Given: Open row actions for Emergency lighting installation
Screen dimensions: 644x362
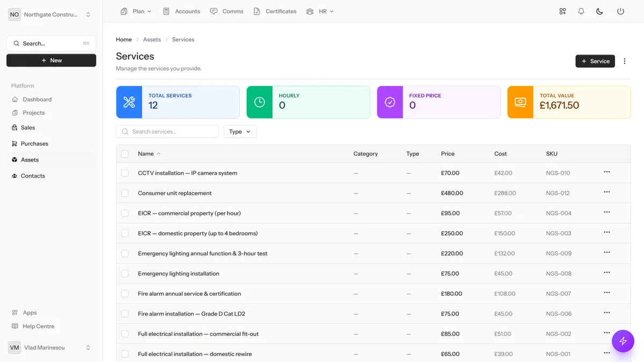Looking at the screenshot, I should (x=607, y=272).
